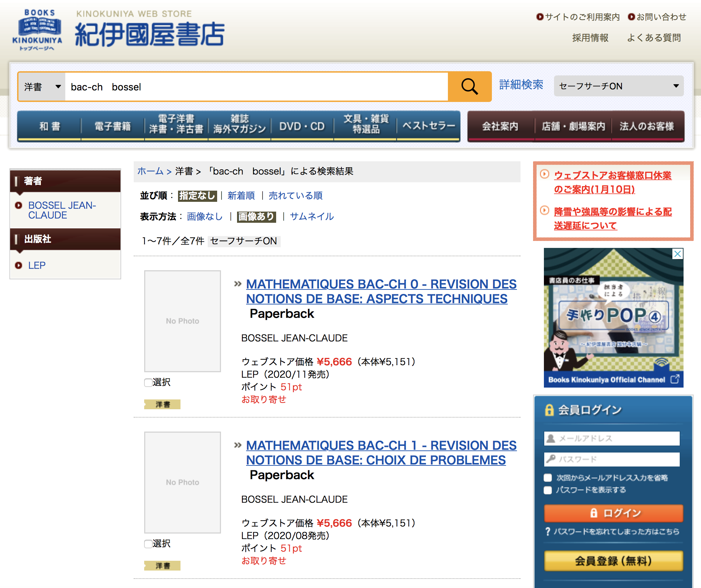This screenshot has height=588, width=701.
Task: Sort results by 売れている順
Action: coord(295,196)
